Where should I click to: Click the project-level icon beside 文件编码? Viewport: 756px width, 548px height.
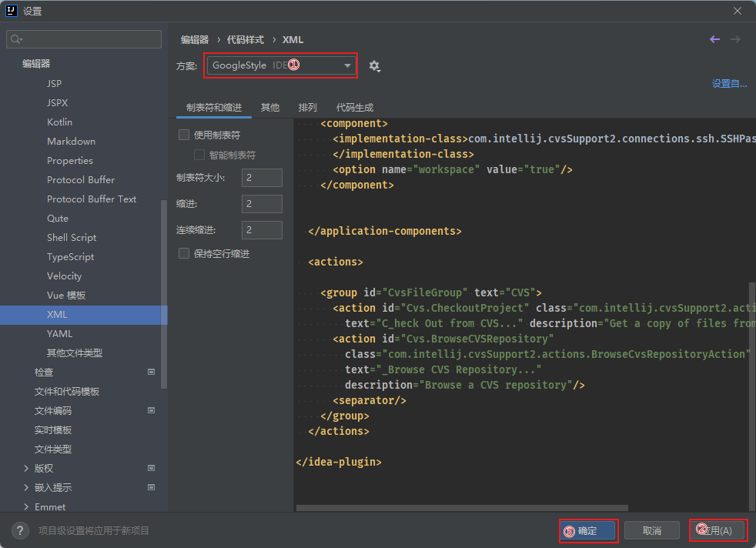tap(151, 411)
